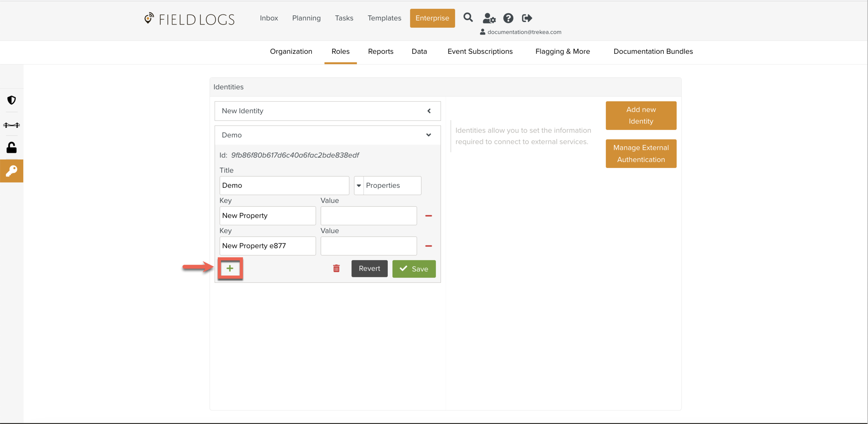Open user settings gear icon
This screenshot has width=868, height=424.
pos(489,18)
